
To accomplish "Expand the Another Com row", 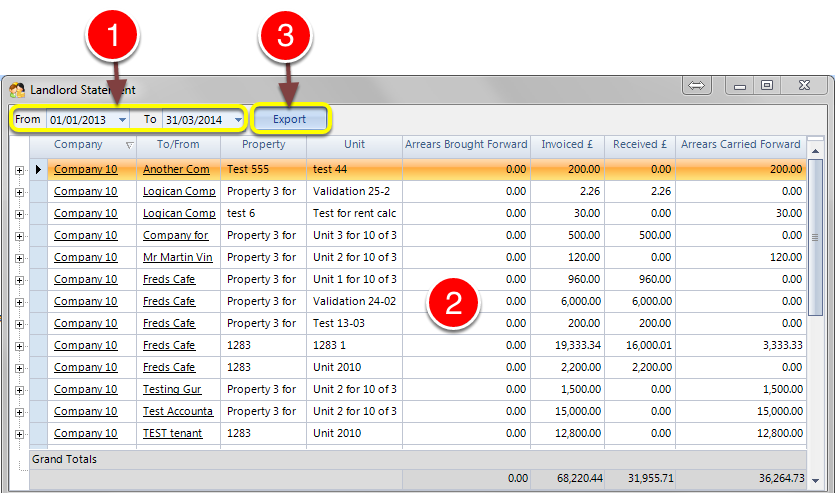I will coord(19,170).
